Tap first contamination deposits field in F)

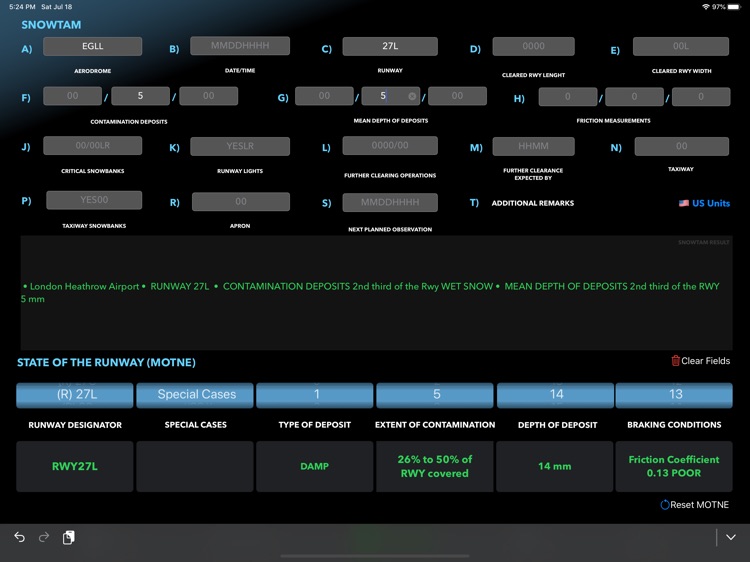(72, 96)
